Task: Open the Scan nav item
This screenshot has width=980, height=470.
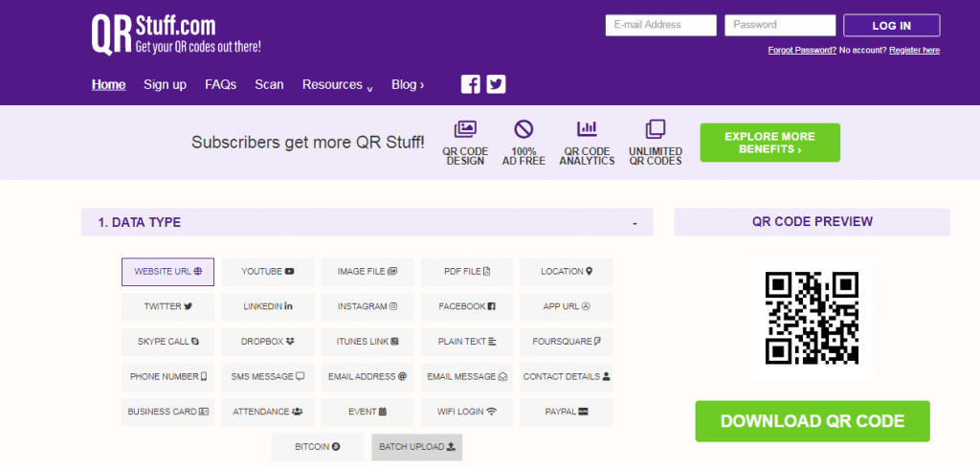Action: [x=269, y=85]
